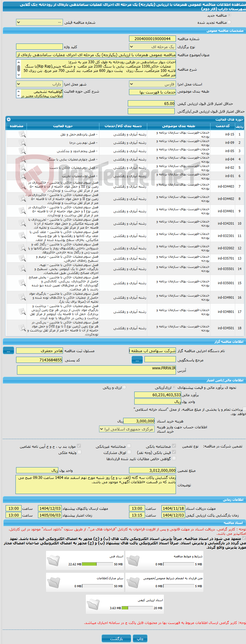Open the متن قرارداد folder icon
The height and width of the screenshot is (644, 246).
coord(133,583)
